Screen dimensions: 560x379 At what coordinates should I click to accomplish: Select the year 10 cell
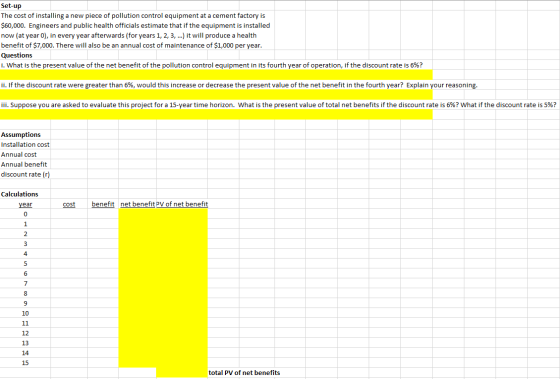(x=25, y=314)
